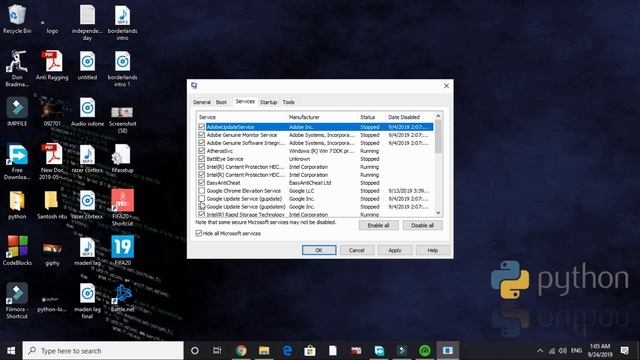The height and width of the screenshot is (360, 640).
Task: Click the Cancel button
Action: pyautogui.click(x=357, y=250)
